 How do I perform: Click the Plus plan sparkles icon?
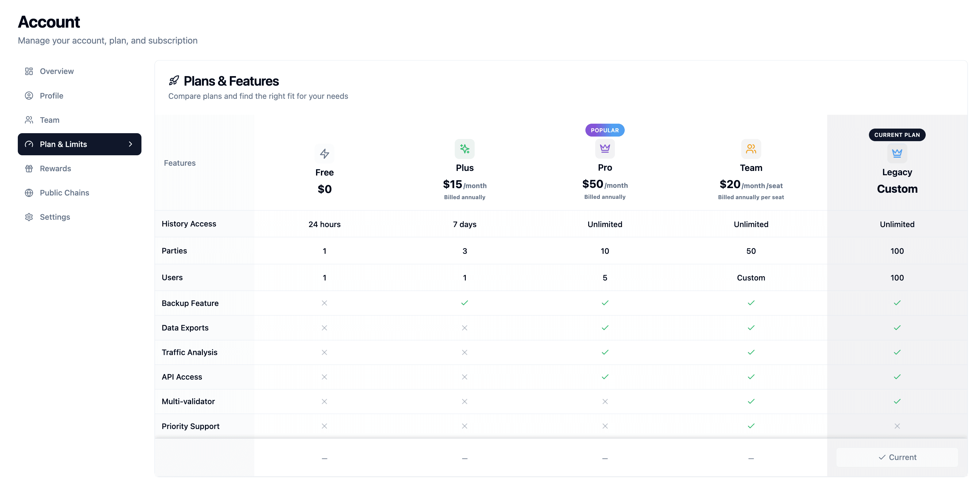tap(465, 149)
